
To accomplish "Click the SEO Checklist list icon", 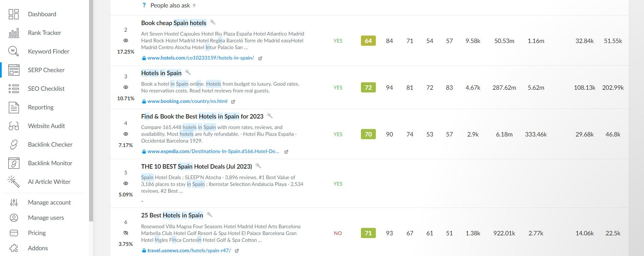I will coord(14,89).
